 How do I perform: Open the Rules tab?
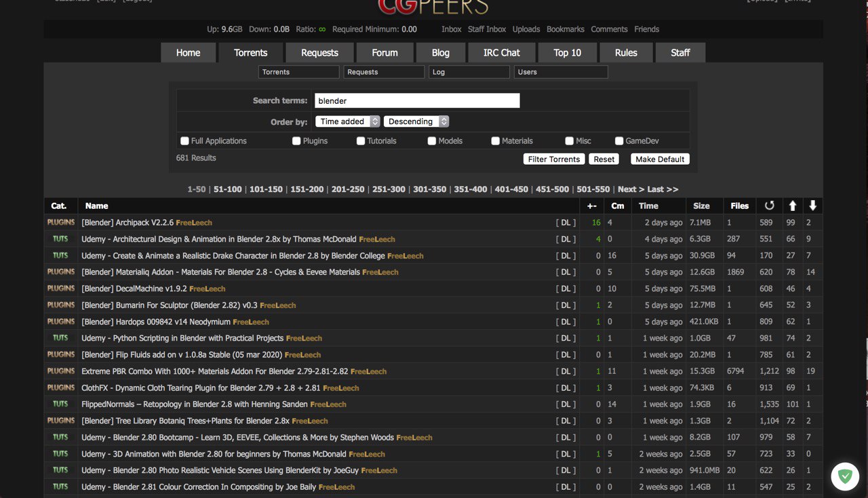coord(626,52)
